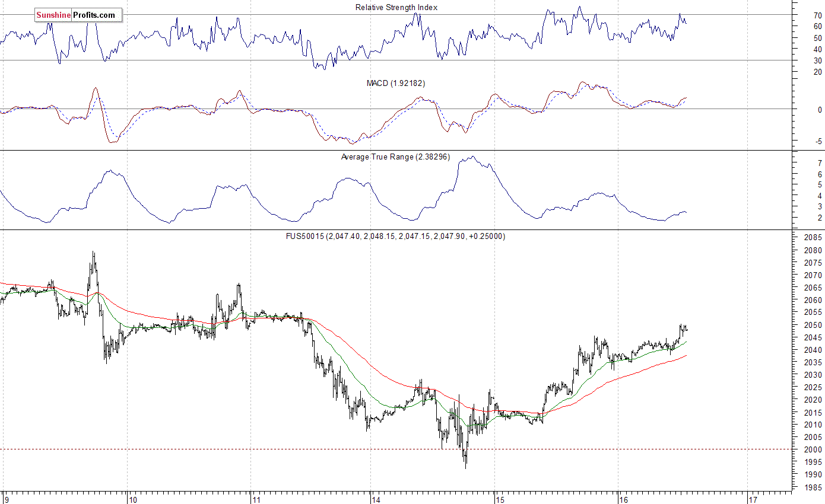The width and height of the screenshot is (825, 504).
Task: Click the 2000 price axis value
Action: [x=814, y=450]
